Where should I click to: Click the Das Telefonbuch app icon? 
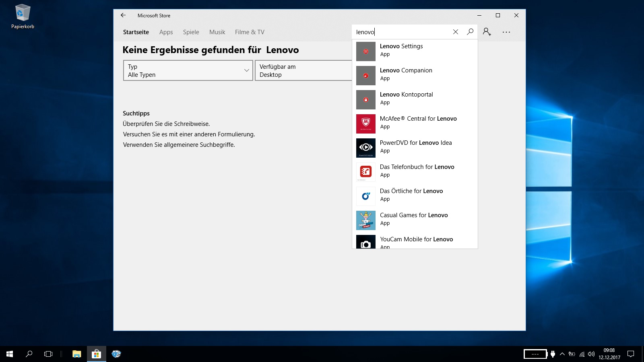[366, 172]
